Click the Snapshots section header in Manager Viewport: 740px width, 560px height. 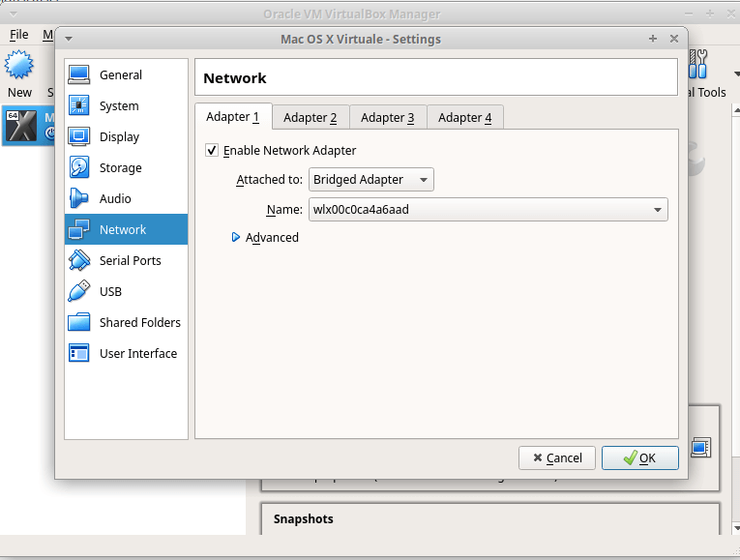click(x=304, y=519)
